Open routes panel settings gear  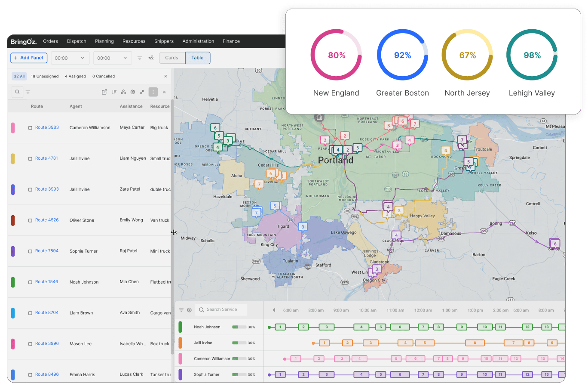tap(133, 92)
